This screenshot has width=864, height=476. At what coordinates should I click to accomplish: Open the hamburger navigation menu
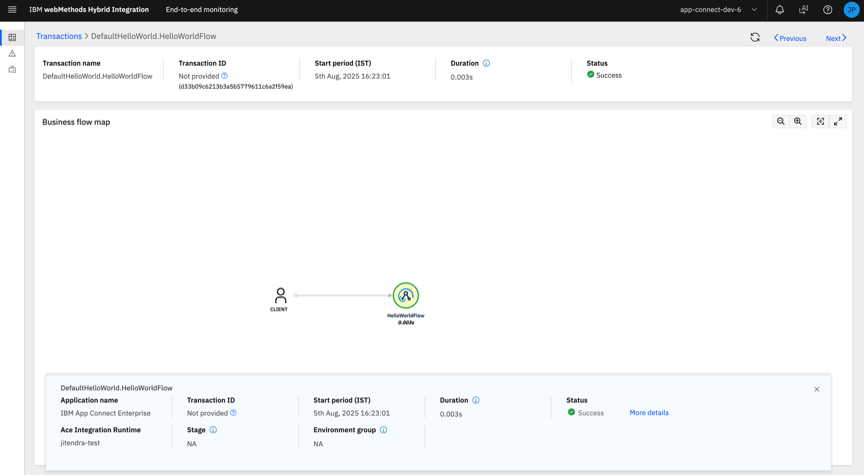pos(12,9)
